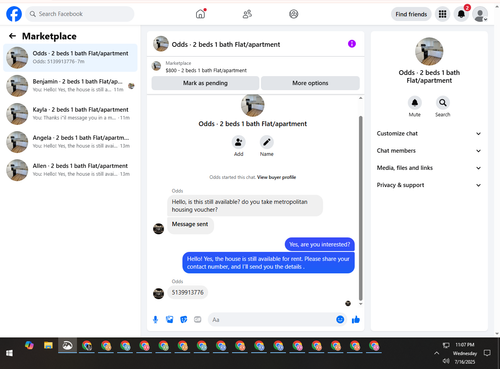
Task: Select the Angela conversation
Action: click(70, 142)
